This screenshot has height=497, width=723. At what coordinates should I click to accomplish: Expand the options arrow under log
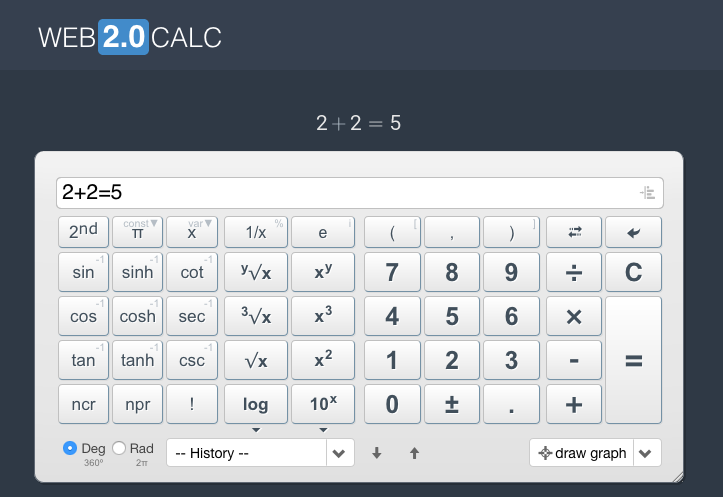coord(256,430)
